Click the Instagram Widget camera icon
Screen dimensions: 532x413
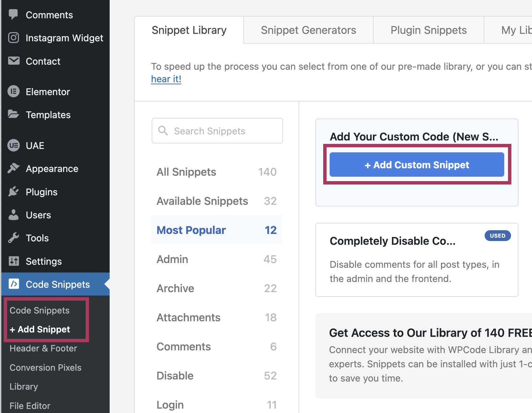coord(14,38)
